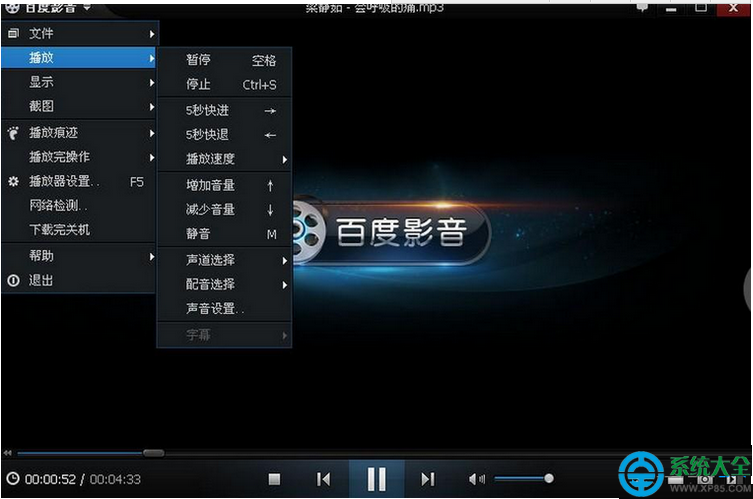Viewport: 753px width, 499px height.
Task: Click the arrow next to 文件
Action: coord(152,34)
